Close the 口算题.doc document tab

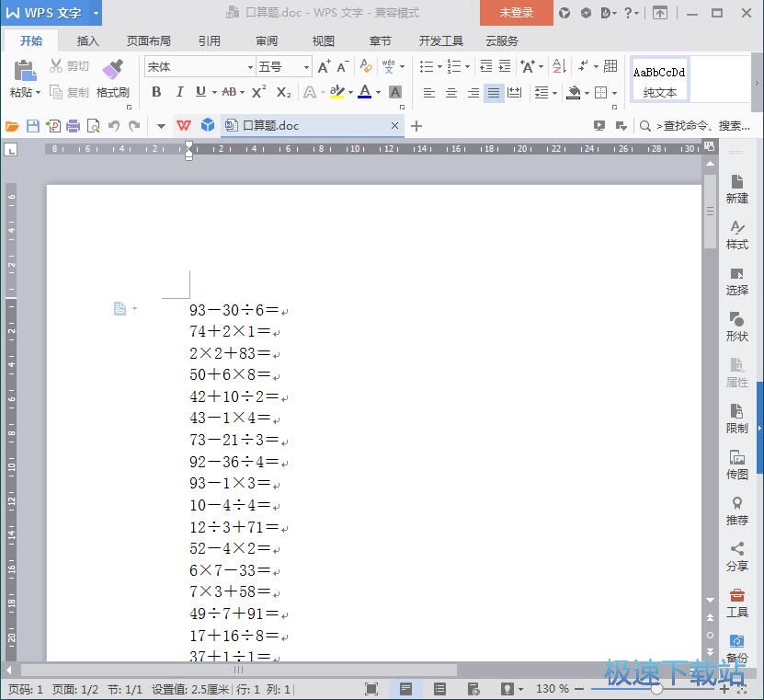(394, 126)
